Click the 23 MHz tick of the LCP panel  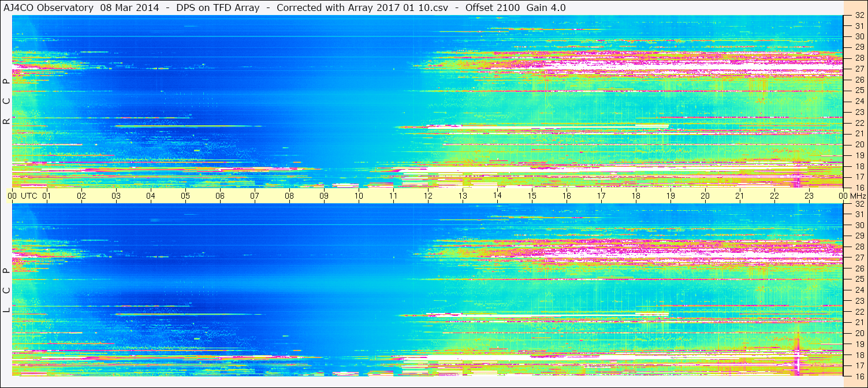coord(859,301)
